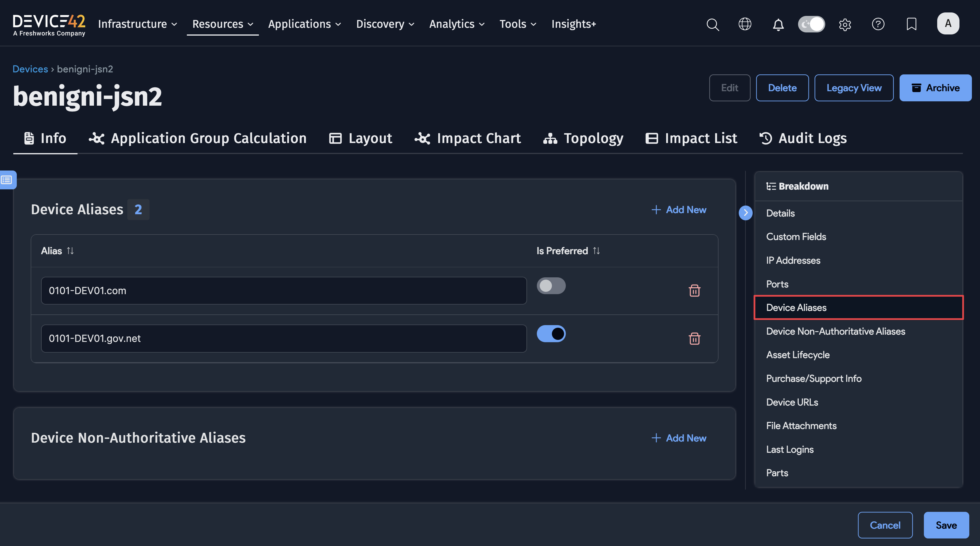Viewport: 980px width, 546px height.
Task: Open the Discovery dropdown menu
Action: pyautogui.click(x=385, y=24)
